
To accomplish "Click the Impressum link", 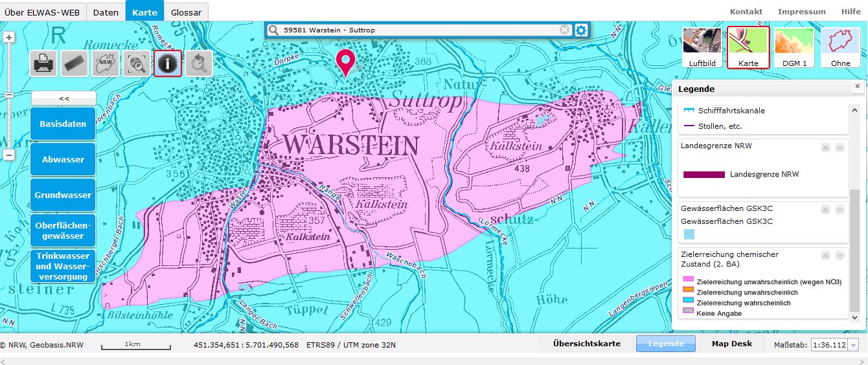I will tap(801, 12).
